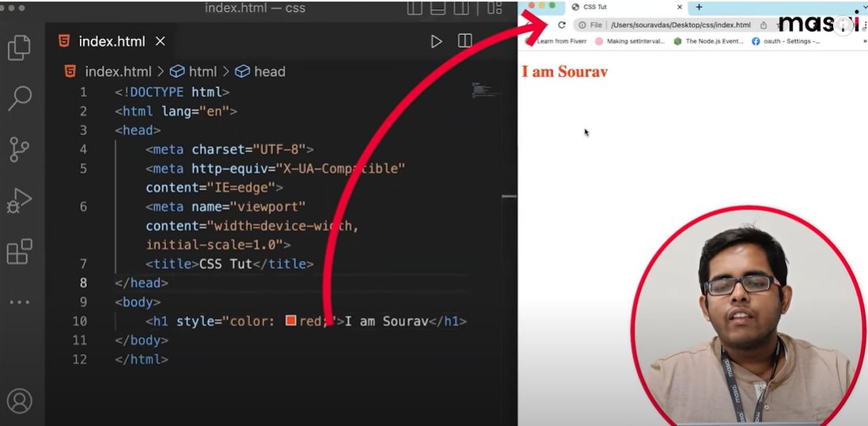The image size is (868, 426).
Task: Click the editor vertical scrollbar marker
Action: click(509, 196)
